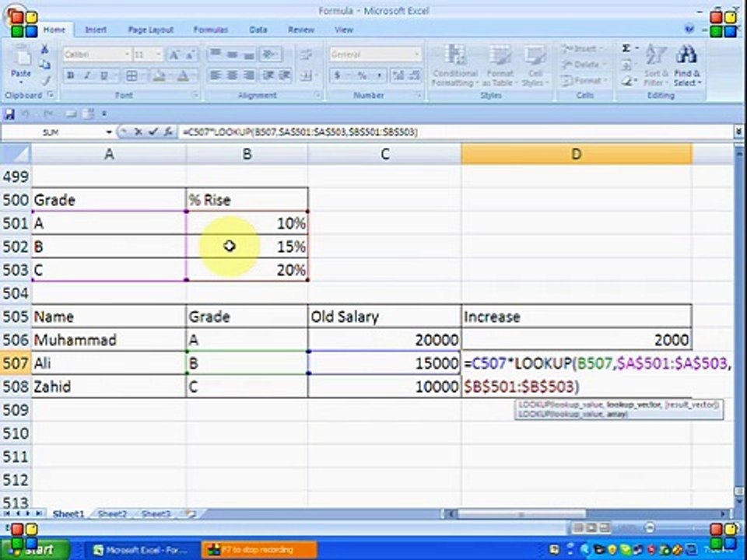
Task: Toggle Bold formatting
Action: click(x=71, y=75)
